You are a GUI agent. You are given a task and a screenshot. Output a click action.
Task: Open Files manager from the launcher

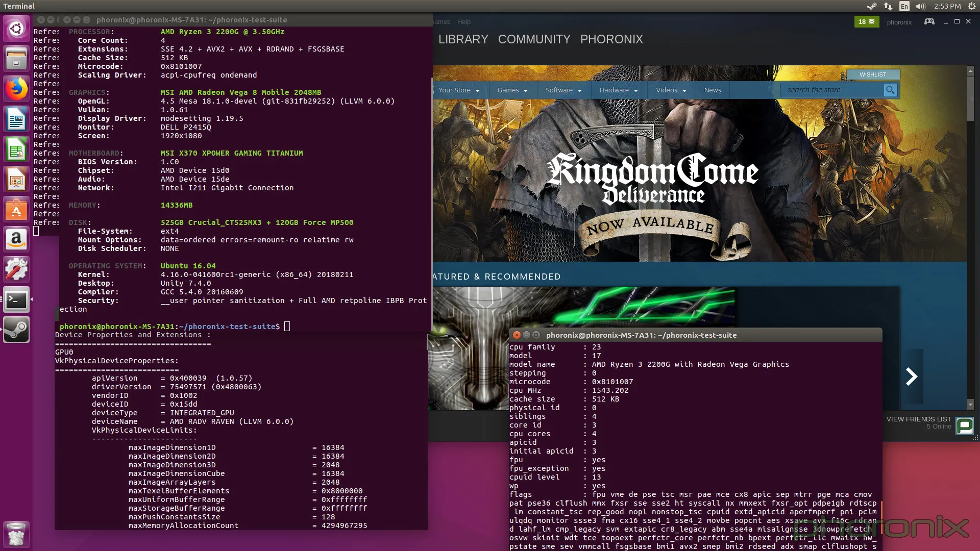click(16, 59)
